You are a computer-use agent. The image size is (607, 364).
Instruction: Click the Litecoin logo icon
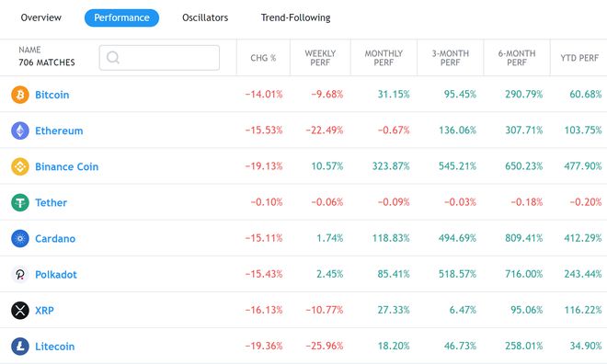coord(20,347)
